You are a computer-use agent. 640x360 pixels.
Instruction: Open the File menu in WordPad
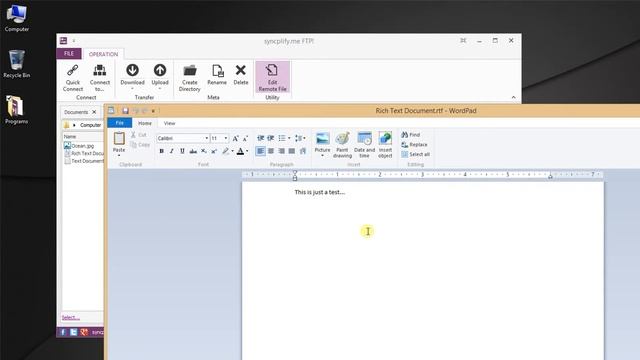click(x=120, y=123)
